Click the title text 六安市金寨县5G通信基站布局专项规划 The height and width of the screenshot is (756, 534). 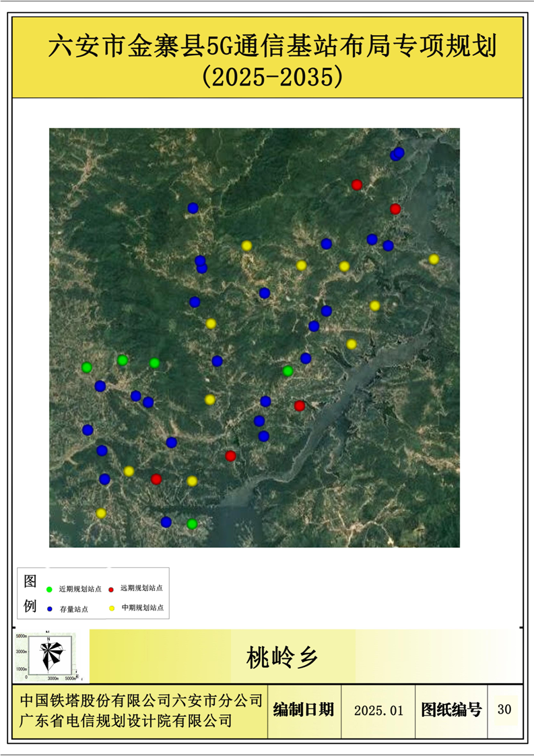(272, 46)
